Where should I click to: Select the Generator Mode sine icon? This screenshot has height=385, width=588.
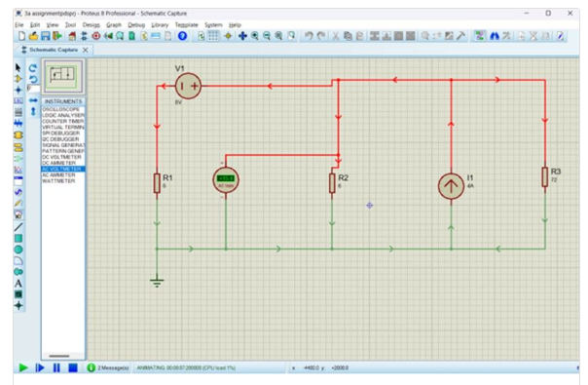[18, 192]
